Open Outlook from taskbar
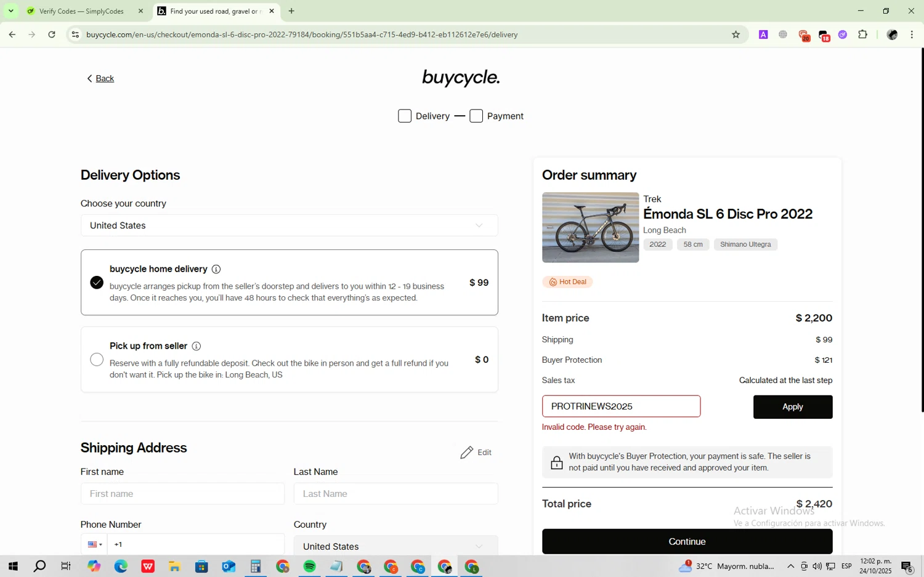This screenshot has width=924, height=577. tap(229, 567)
